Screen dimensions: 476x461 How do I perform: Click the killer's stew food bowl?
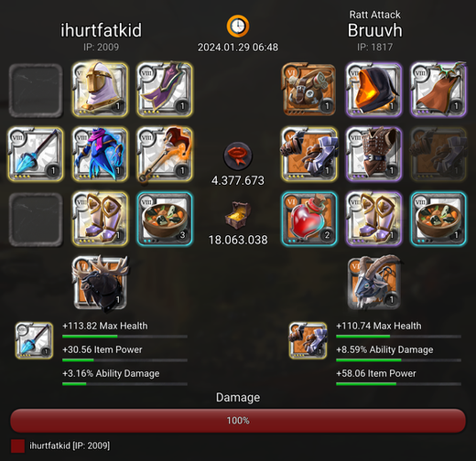(165, 219)
